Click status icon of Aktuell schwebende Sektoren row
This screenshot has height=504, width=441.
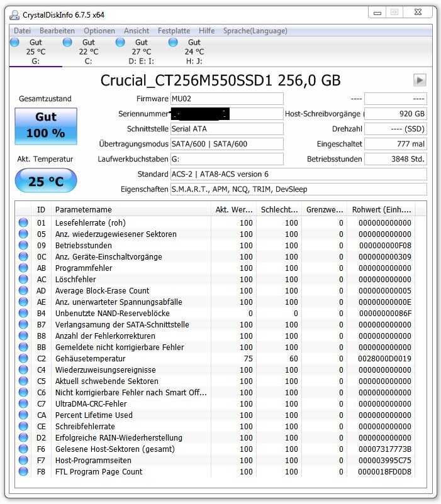click(23, 381)
